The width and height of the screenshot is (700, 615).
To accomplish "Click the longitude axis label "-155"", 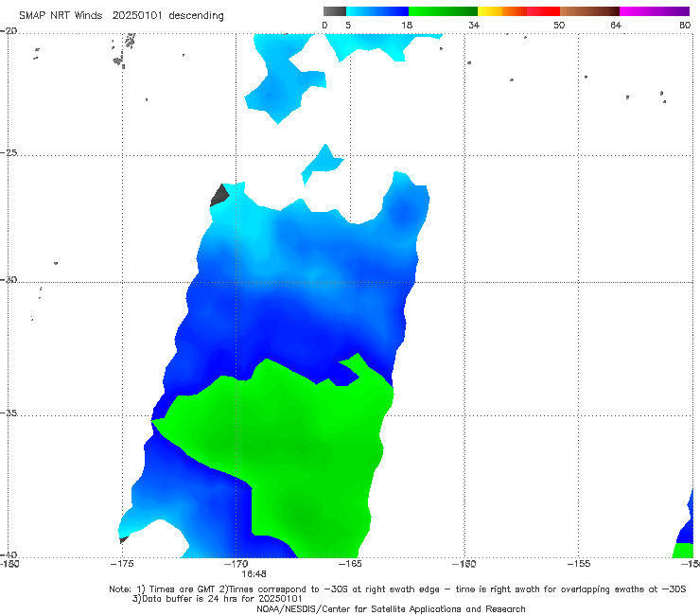I will pyautogui.click(x=579, y=564).
